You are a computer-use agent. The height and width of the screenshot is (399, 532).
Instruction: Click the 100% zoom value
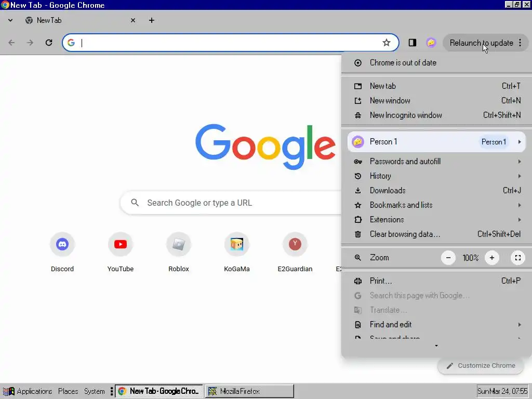pos(470,258)
